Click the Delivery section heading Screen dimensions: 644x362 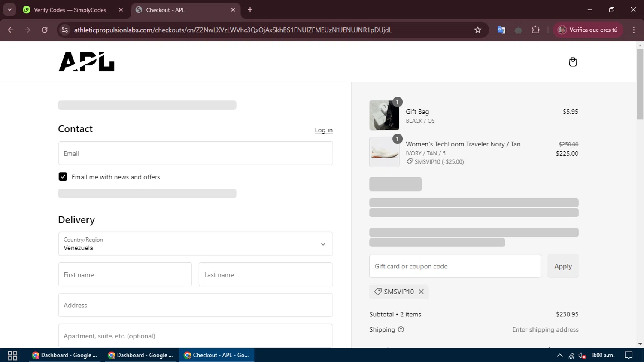76,220
